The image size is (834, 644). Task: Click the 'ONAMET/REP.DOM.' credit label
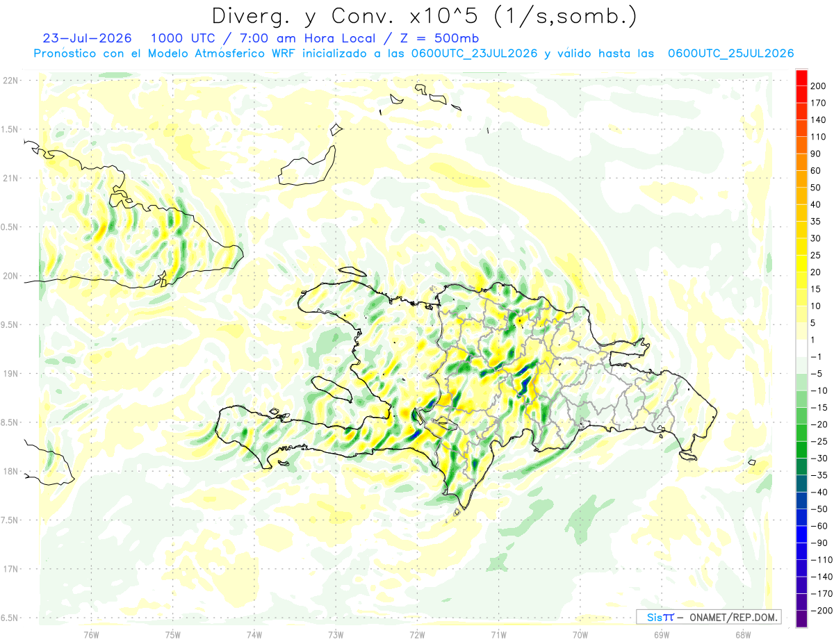coord(733,617)
